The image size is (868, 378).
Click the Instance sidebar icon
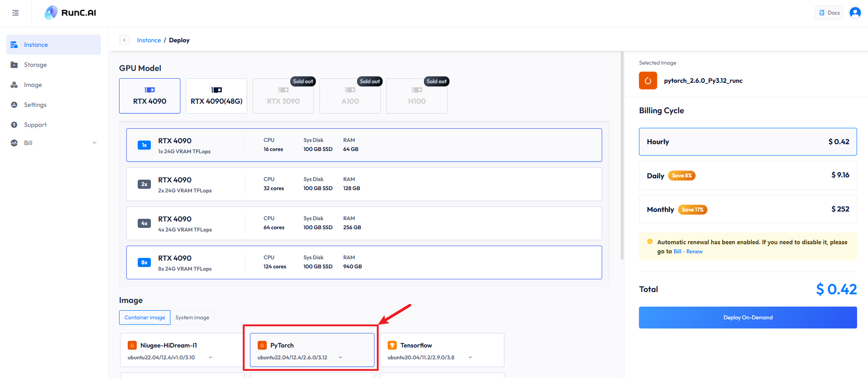coord(14,45)
